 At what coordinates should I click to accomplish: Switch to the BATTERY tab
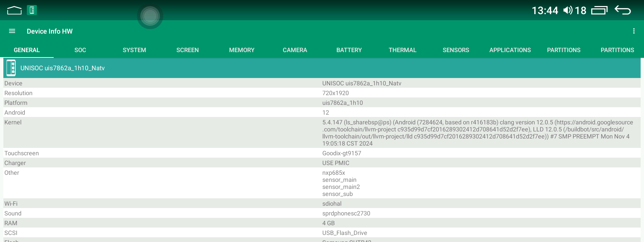point(349,50)
